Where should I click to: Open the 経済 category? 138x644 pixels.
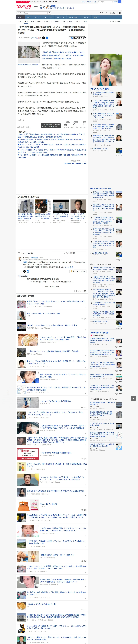pos(39,21)
